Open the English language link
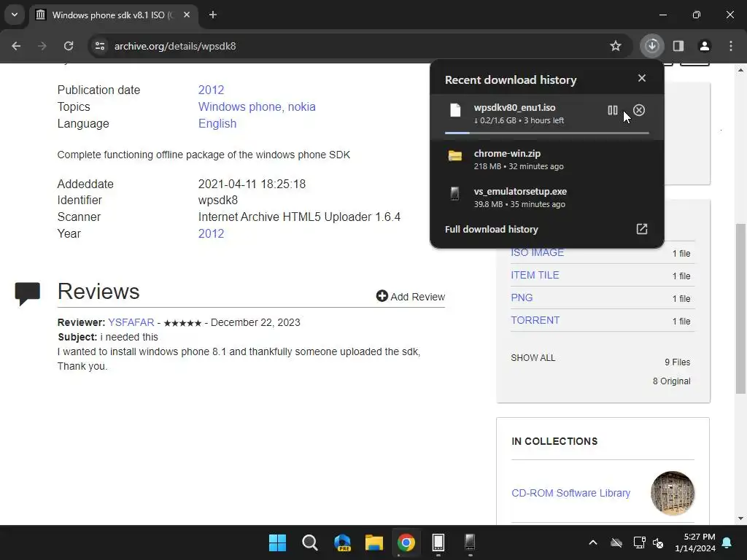Viewport: 747px width, 560px height. pyautogui.click(x=217, y=123)
